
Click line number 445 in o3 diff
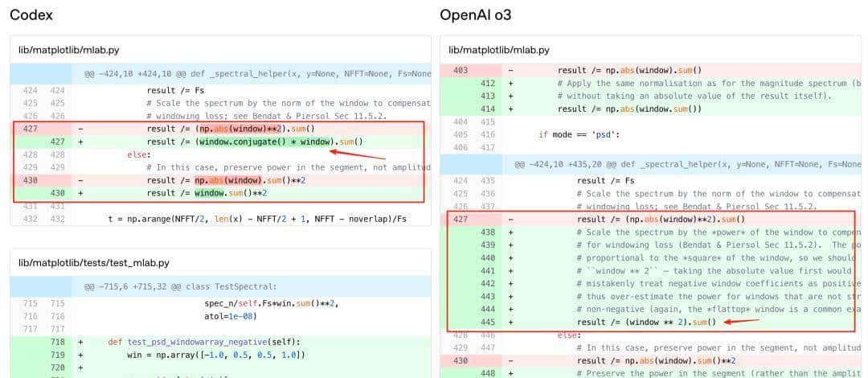pos(488,322)
